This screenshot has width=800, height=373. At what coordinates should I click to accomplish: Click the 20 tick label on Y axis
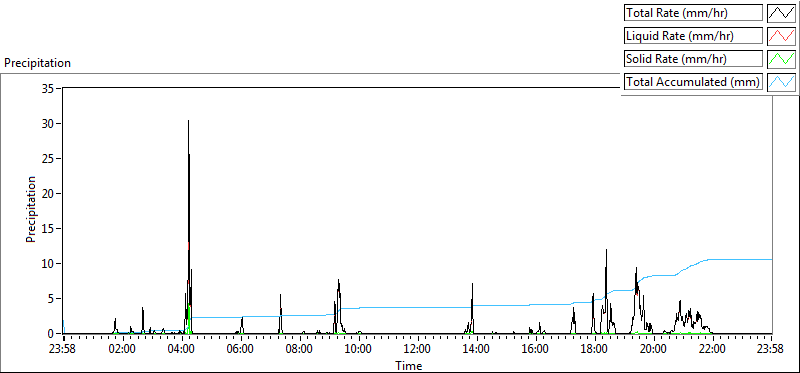pos(48,193)
